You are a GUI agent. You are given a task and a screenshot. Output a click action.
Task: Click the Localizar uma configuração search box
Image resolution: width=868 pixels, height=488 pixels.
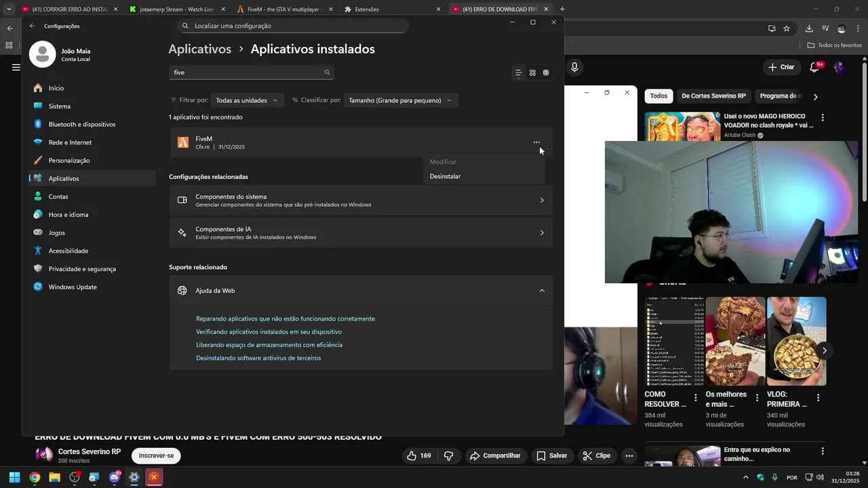(293, 26)
